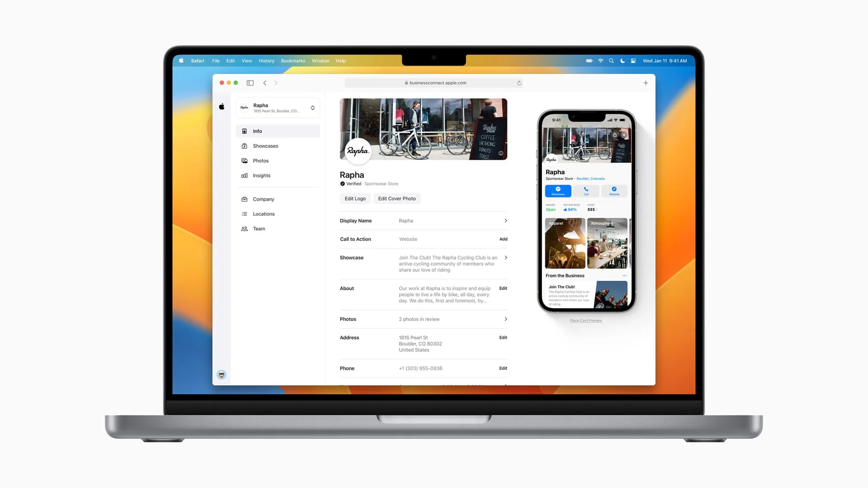Open the Photos sidebar section
The width and height of the screenshot is (868, 488).
point(260,160)
